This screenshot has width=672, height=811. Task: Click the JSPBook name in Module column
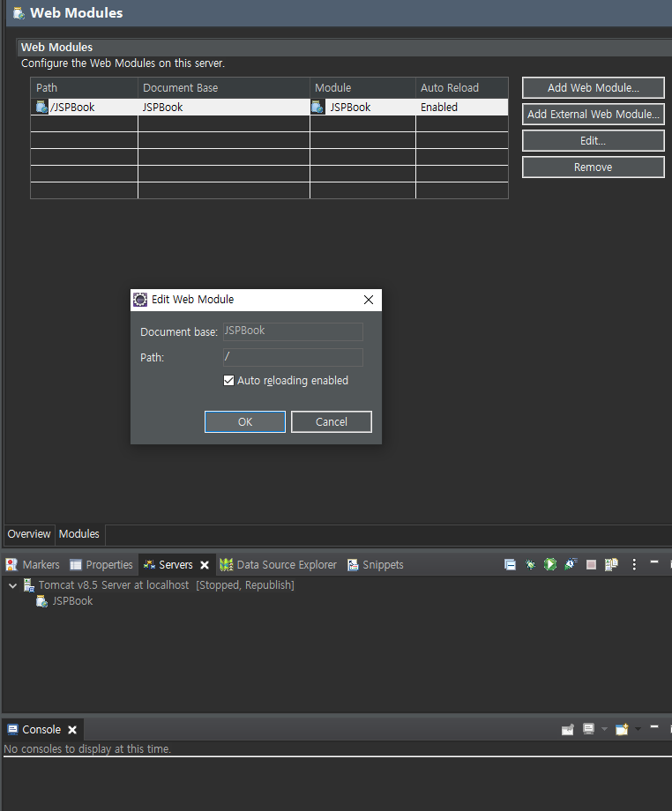click(350, 107)
